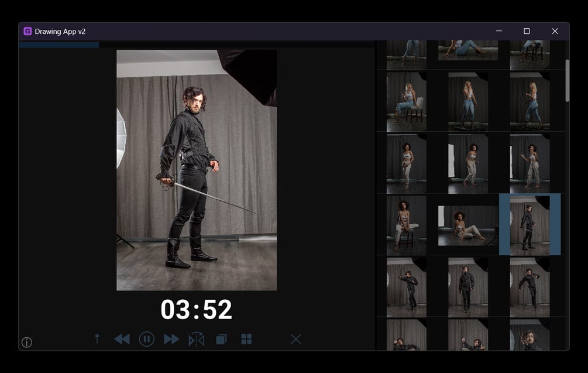Select the highlighted swordsman thumbnail

(x=530, y=225)
